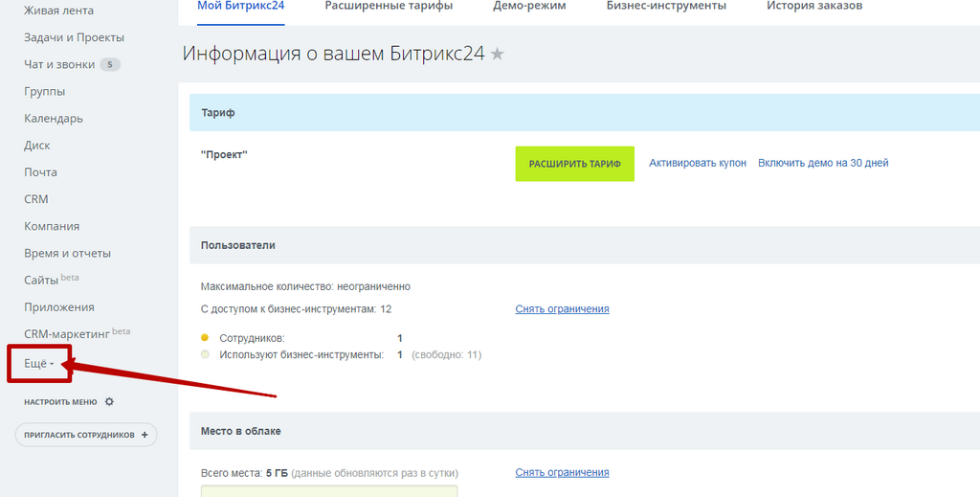The image size is (980, 497).
Task: Open CRM-маркетинг beta menu item
Action: (x=67, y=333)
